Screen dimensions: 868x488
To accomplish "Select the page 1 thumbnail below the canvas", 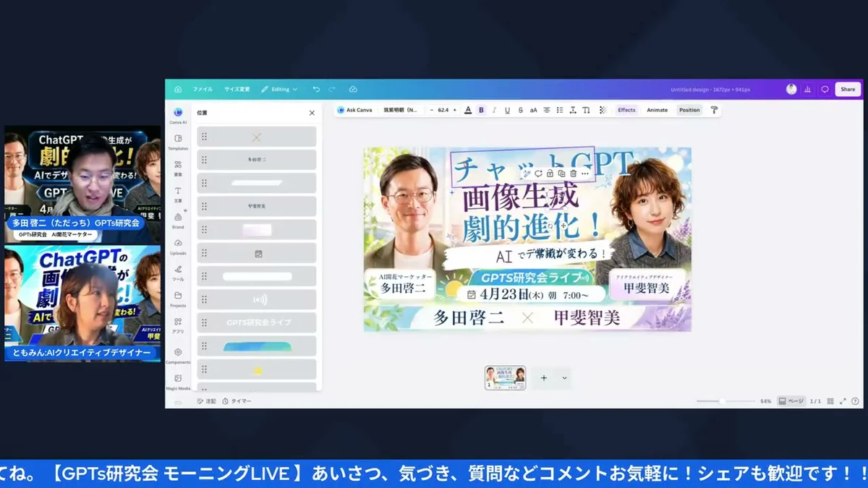I will 505,377.
